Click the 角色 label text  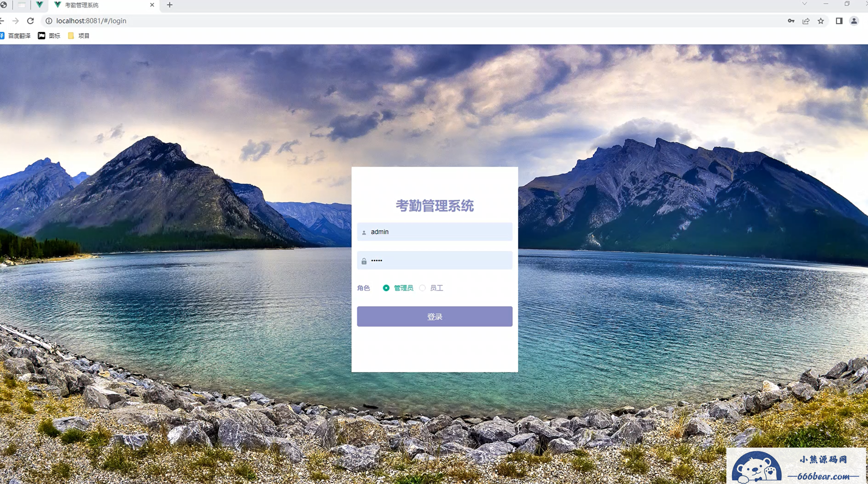[x=363, y=288]
